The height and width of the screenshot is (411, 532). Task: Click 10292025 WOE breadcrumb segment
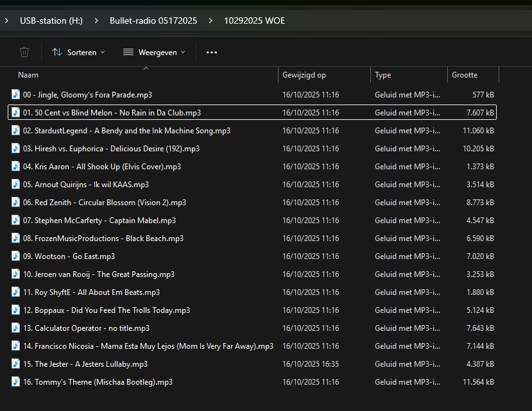pos(255,21)
